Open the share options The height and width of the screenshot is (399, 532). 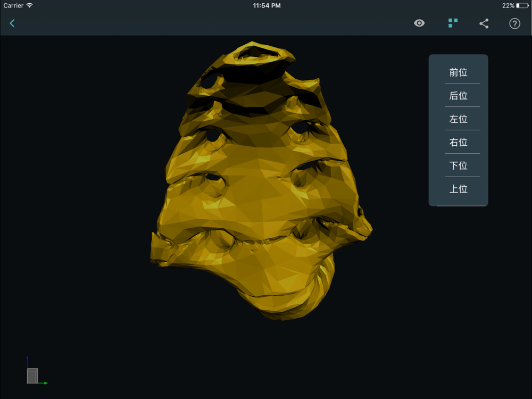(x=484, y=23)
